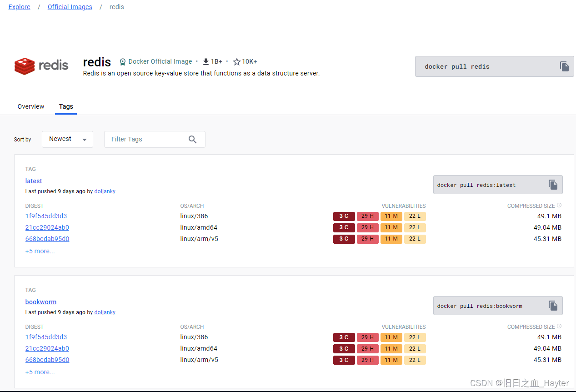The image size is (576, 392).
Task: Copy the docker pull redis:bookworm command
Action: point(553,306)
